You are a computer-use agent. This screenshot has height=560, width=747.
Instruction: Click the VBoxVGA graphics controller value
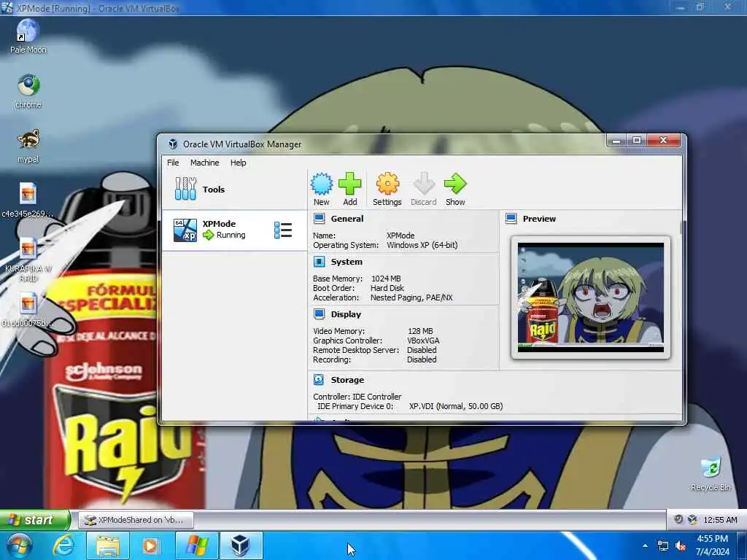pyautogui.click(x=423, y=341)
